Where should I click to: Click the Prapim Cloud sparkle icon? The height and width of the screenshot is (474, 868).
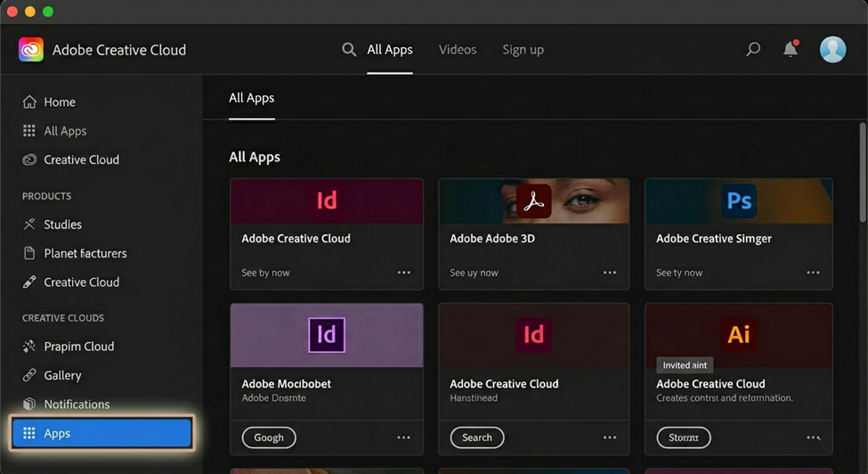29,346
